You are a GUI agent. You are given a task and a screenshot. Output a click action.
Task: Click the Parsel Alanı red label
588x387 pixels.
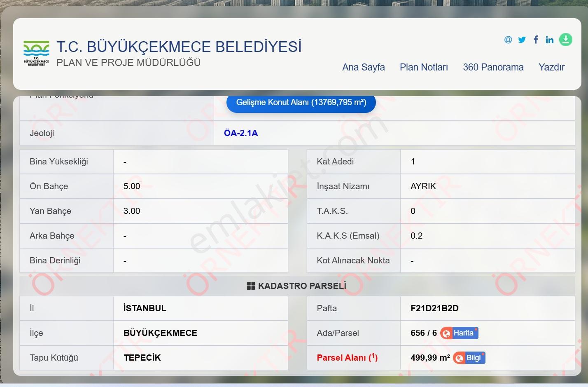[347, 358]
